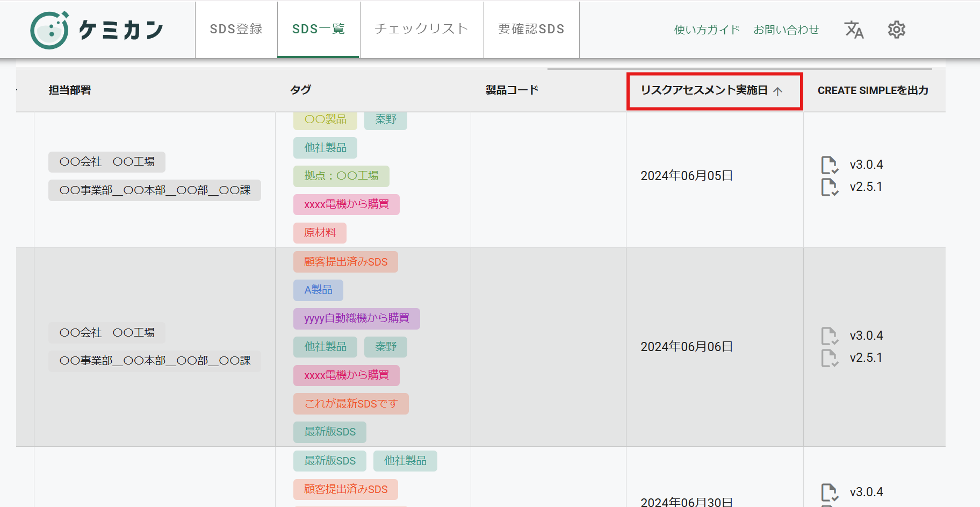The height and width of the screenshot is (507, 980).
Task: Click 他社製品 tag in 06月30日 row
Action: [405, 461]
